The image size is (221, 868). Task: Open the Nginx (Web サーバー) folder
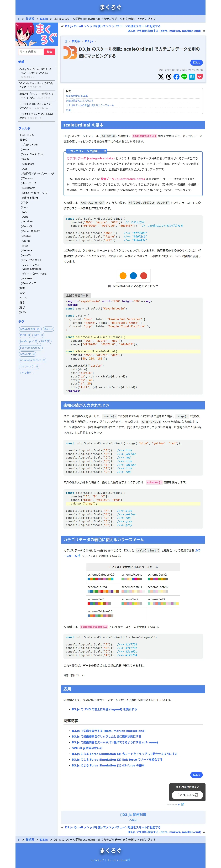[34, 193]
